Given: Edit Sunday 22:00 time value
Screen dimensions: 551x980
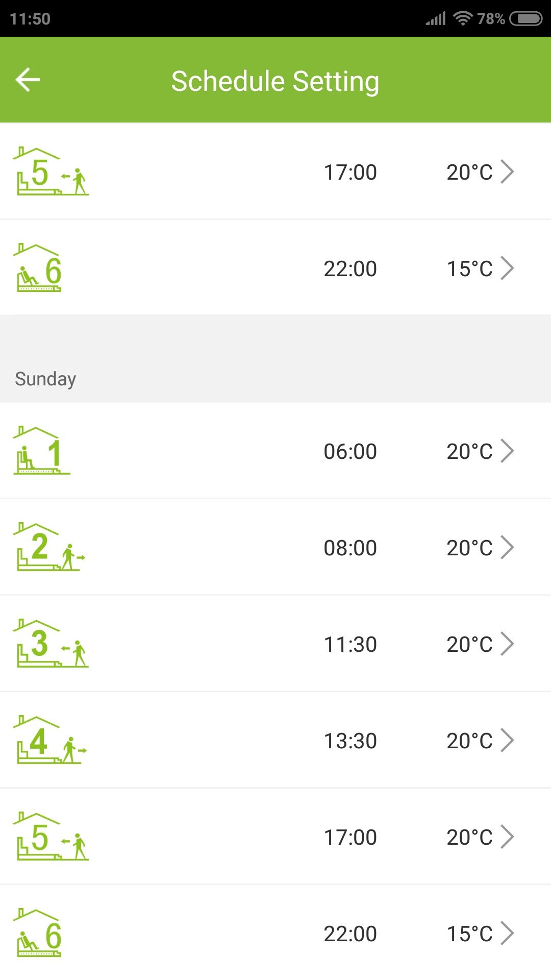Looking at the screenshot, I should pos(350,934).
